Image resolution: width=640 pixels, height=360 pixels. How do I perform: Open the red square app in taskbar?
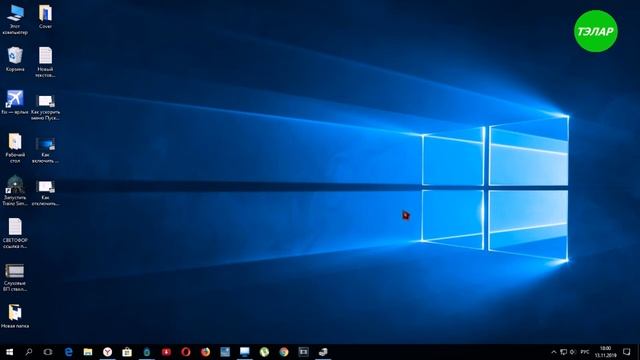point(166,352)
